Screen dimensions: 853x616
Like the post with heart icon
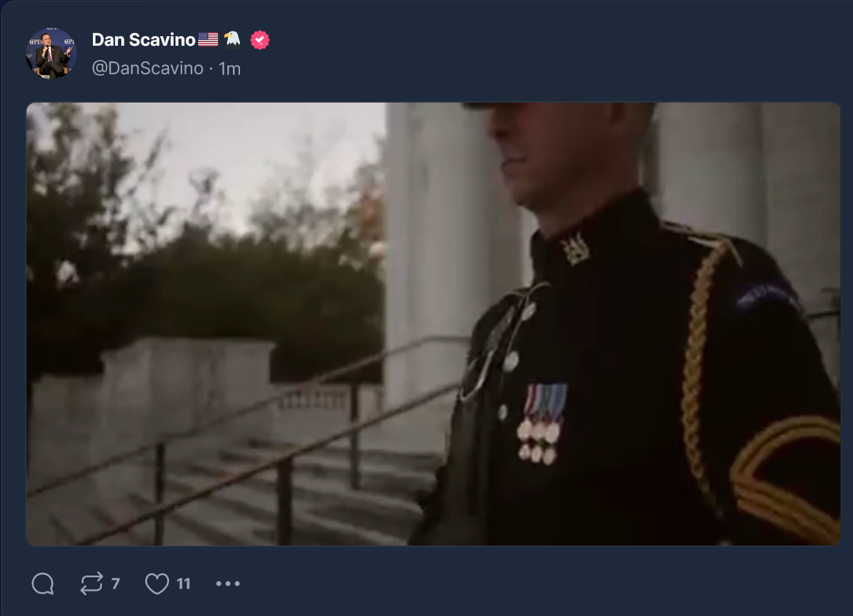pos(157,584)
